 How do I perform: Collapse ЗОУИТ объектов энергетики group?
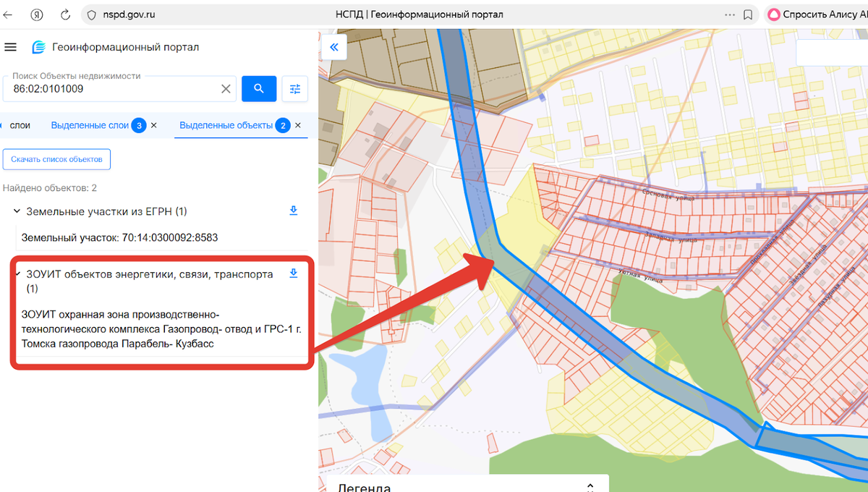click(17, 273)
